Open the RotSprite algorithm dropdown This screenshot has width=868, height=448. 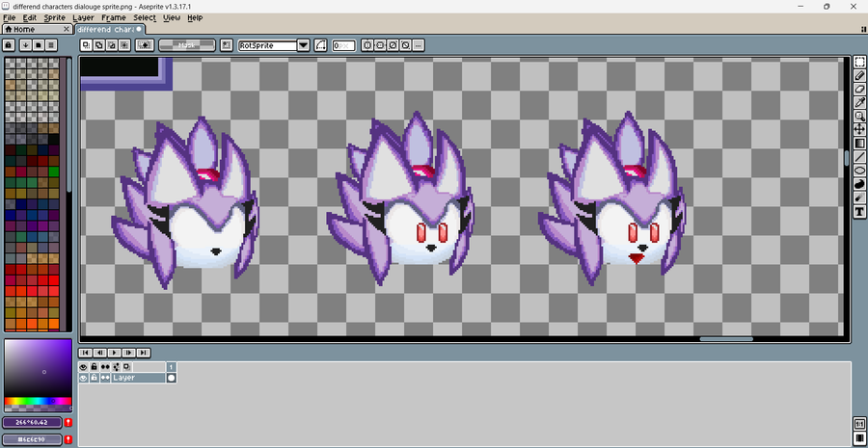[304, 45]
